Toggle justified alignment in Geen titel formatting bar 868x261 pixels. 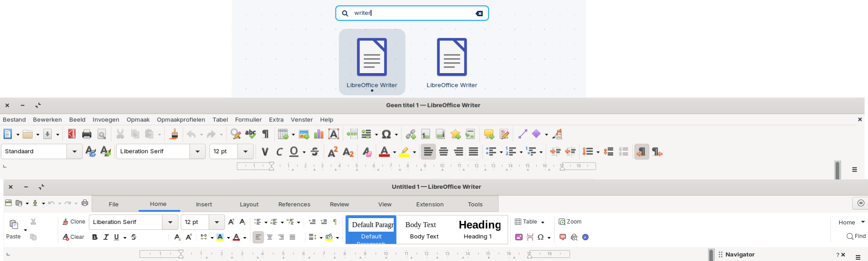click(x=473, y=152)
